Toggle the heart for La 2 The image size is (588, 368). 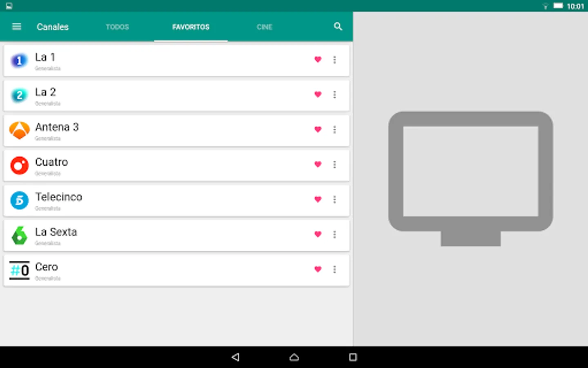coord(318,94)
